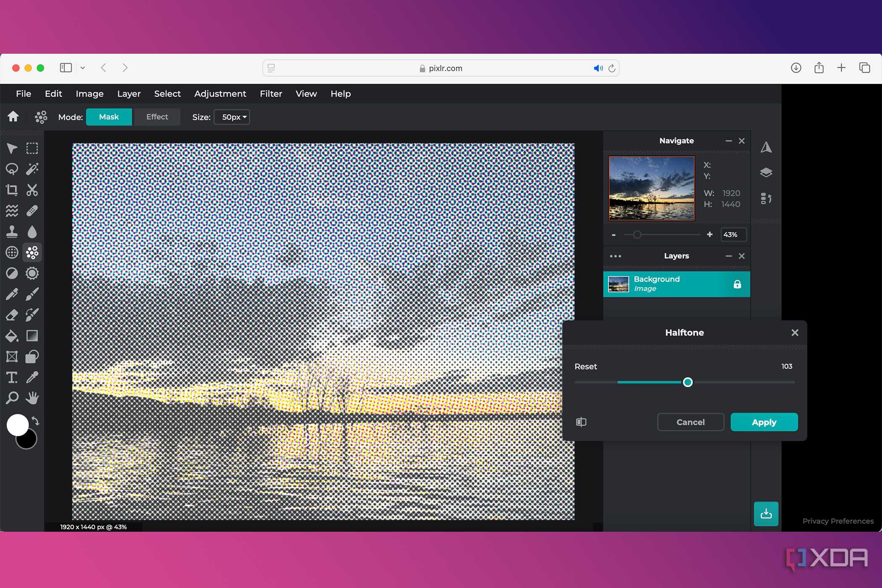Expand the Safari sidebar chevron dropdown

[x=83, y=68]
